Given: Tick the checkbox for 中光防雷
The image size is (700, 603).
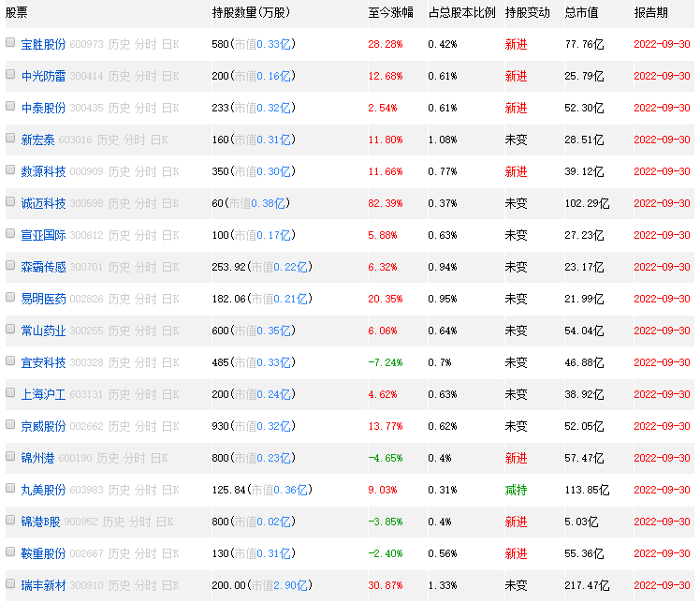Looking at the screenshot, I should tap(10, 74).
